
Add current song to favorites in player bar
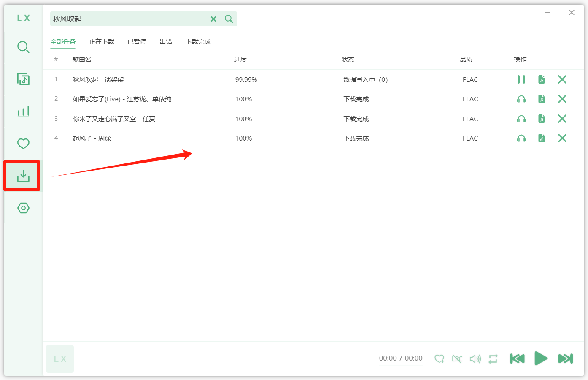[439, 359]
